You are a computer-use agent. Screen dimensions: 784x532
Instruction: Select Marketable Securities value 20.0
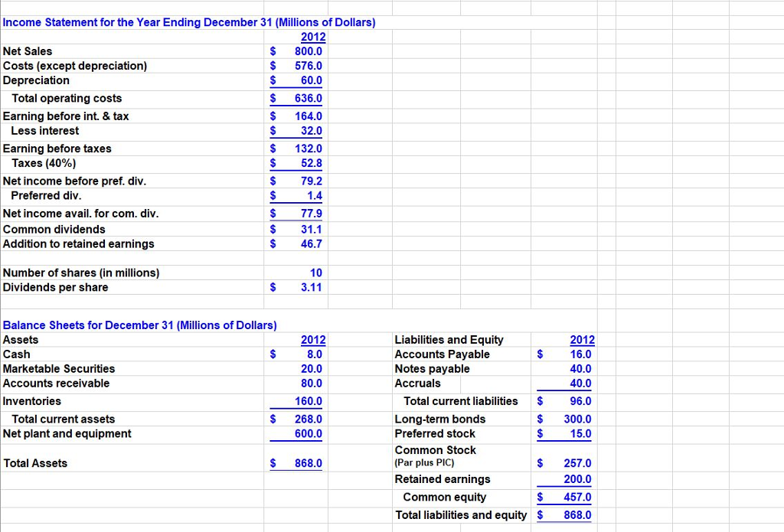point(311,368)
